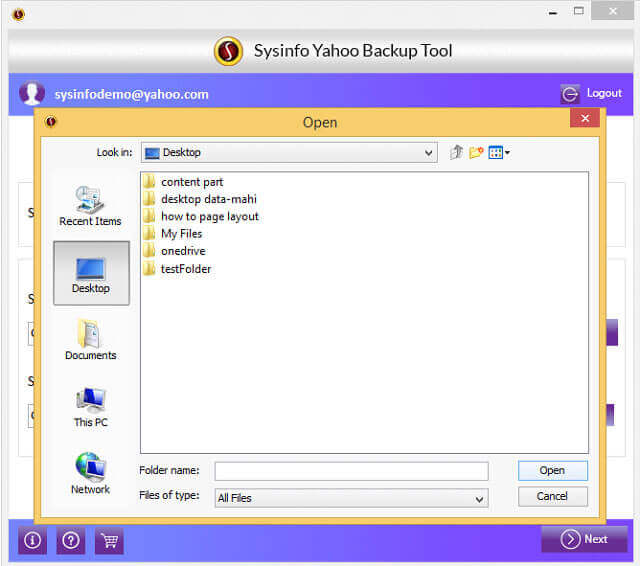Open This PC in the places bar
The image size is (640, 566).
tap(91, 407)
